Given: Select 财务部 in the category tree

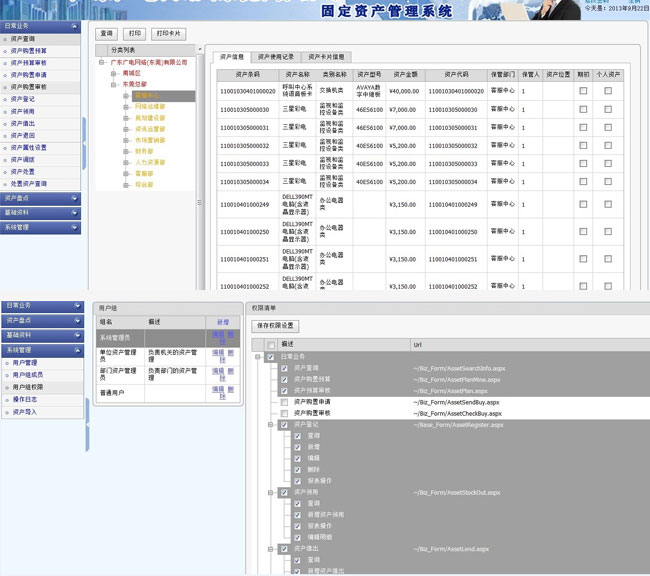Looking at the screenshot, I should [144, 150].
